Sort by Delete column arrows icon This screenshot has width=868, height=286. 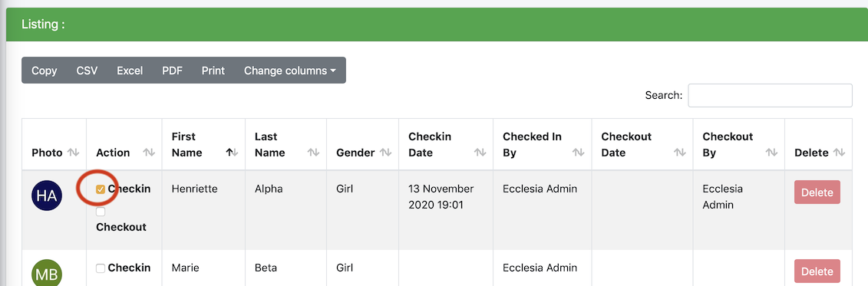point(839,153)
